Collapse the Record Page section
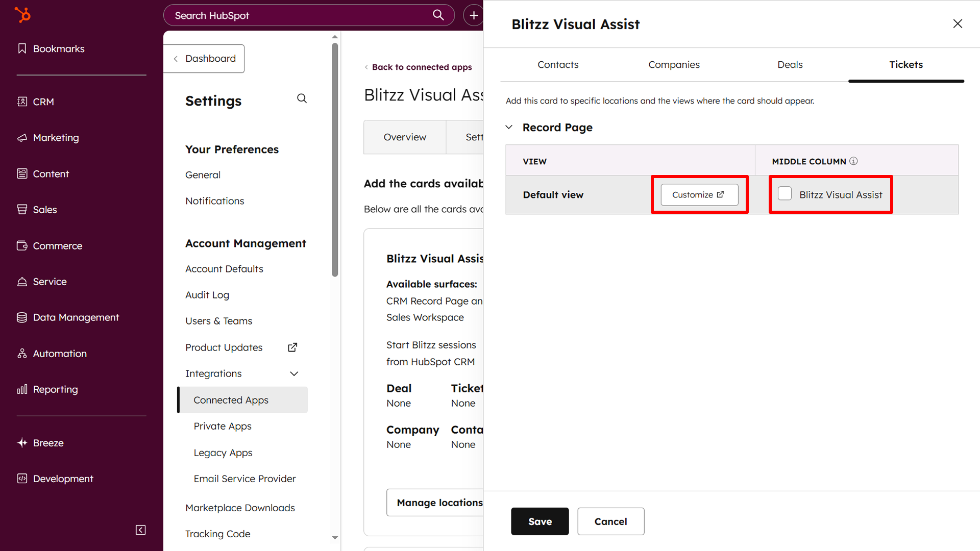 [x=509, y=127]
